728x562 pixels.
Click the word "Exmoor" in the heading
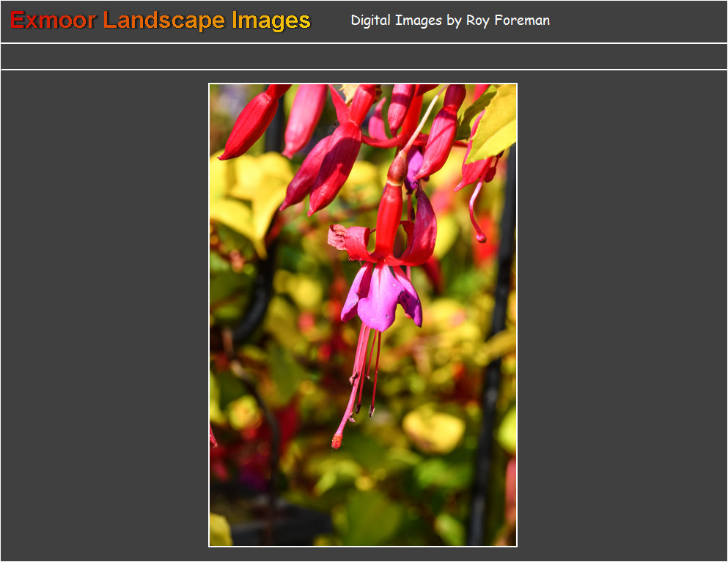[53, 21]
